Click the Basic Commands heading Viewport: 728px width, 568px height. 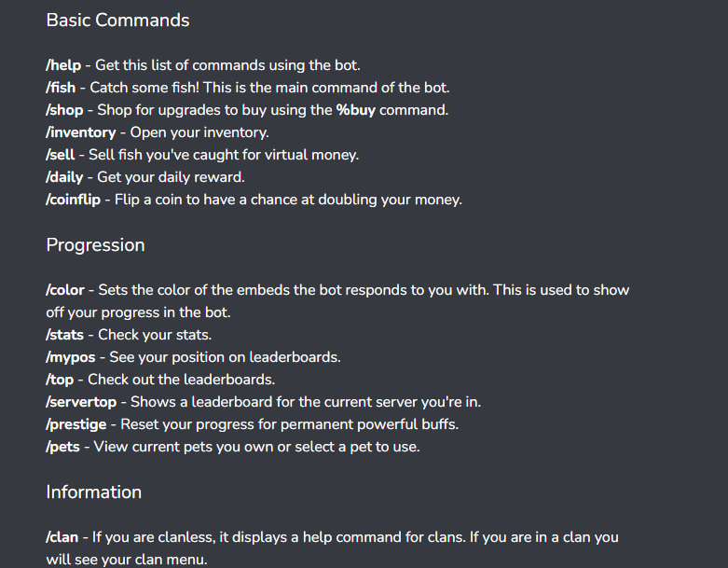pyautogui.click(x=118, y=20)
